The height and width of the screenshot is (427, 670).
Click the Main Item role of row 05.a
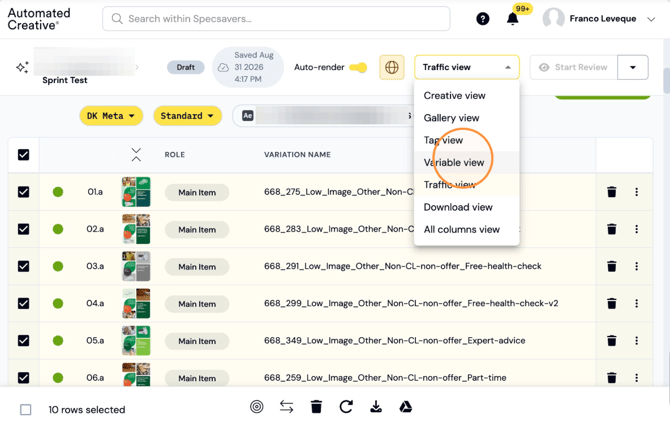[197, 341]
